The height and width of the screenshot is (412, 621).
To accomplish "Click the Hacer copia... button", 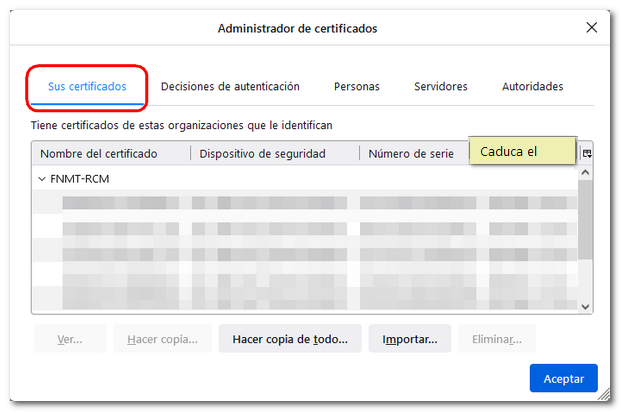I will (162, 339).
